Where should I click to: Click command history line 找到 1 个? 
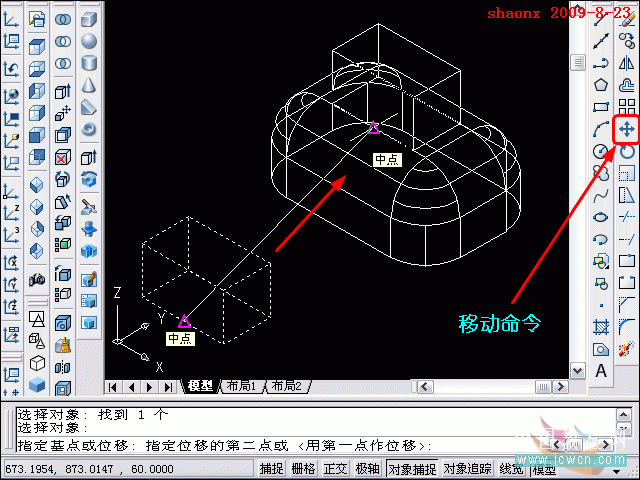[x=133, y=415]
